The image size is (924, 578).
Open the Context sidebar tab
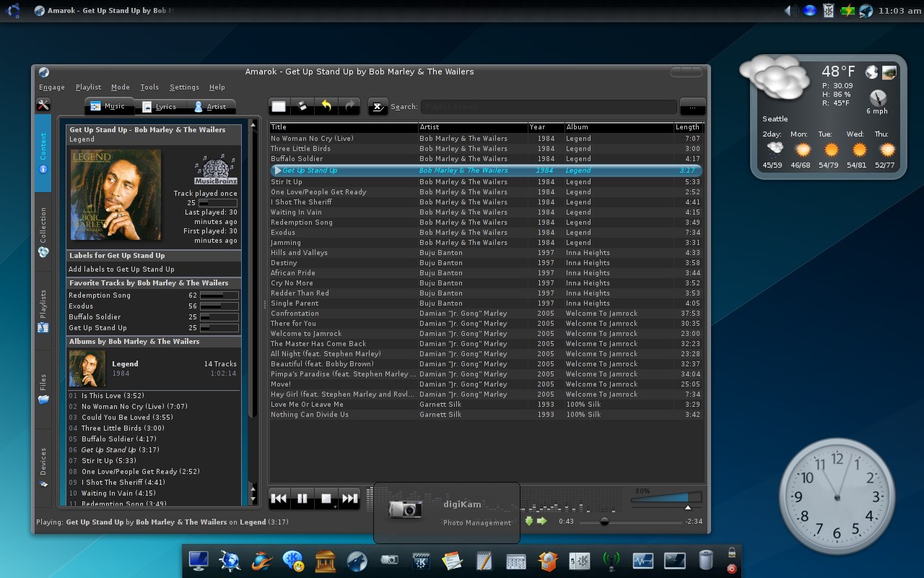coord(43,152)
